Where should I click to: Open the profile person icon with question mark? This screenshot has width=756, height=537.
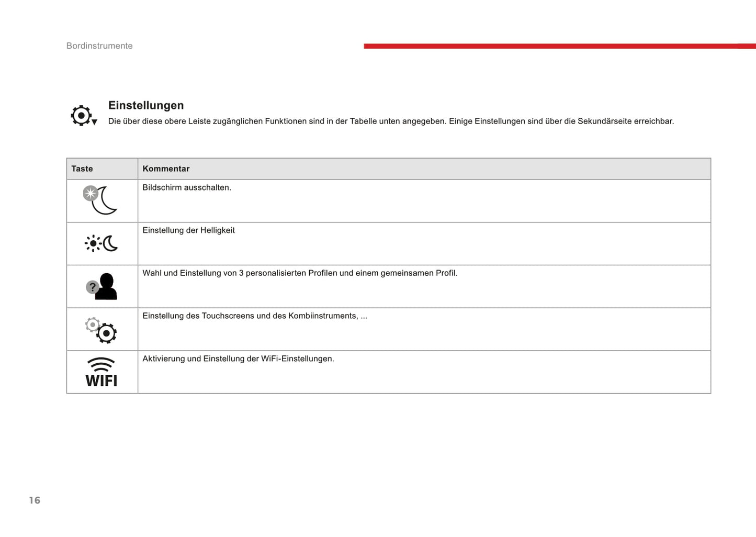(x=101, y=287)
